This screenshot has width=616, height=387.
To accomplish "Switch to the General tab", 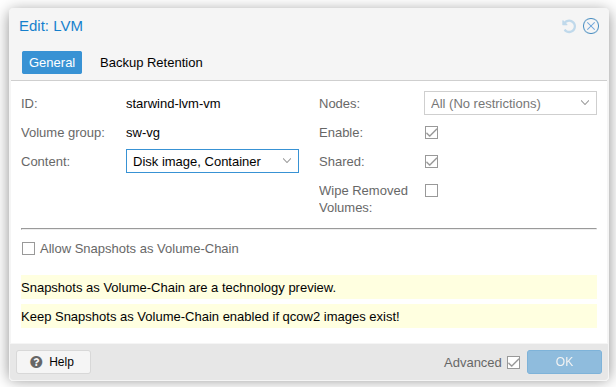I will [52, 62].
